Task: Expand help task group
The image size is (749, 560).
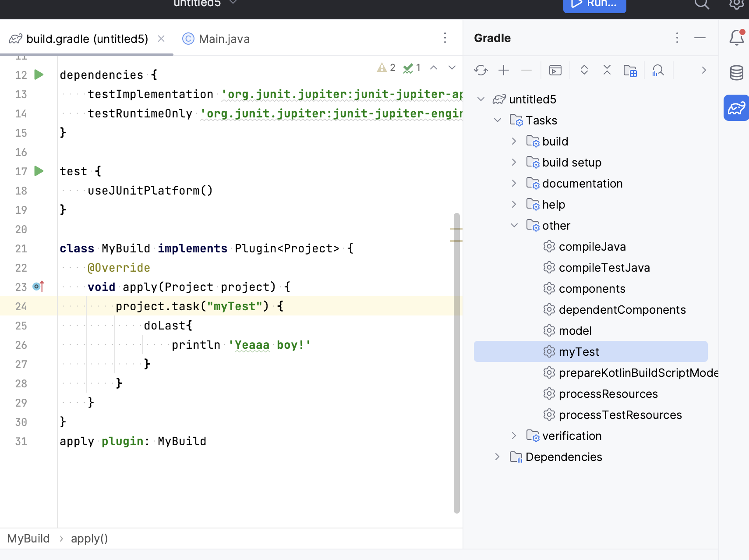Action: pos(514,204)
